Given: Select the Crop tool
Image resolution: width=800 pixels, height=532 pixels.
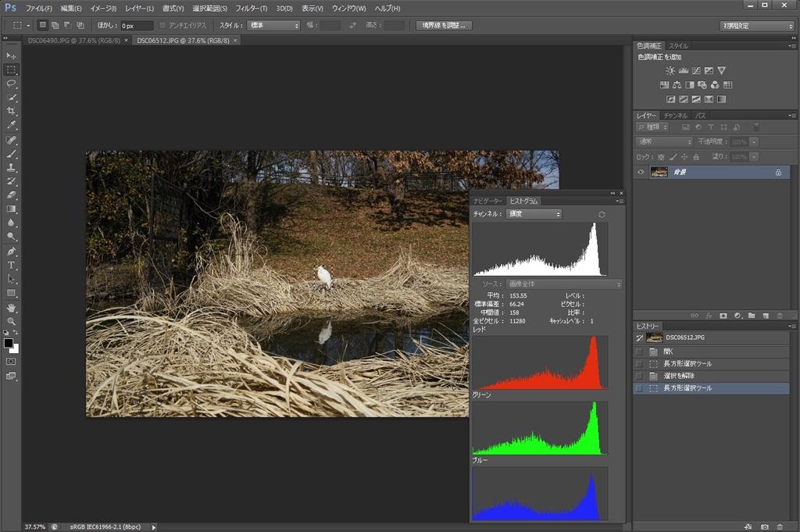Looking at the screenshot, I should point(12,111).
